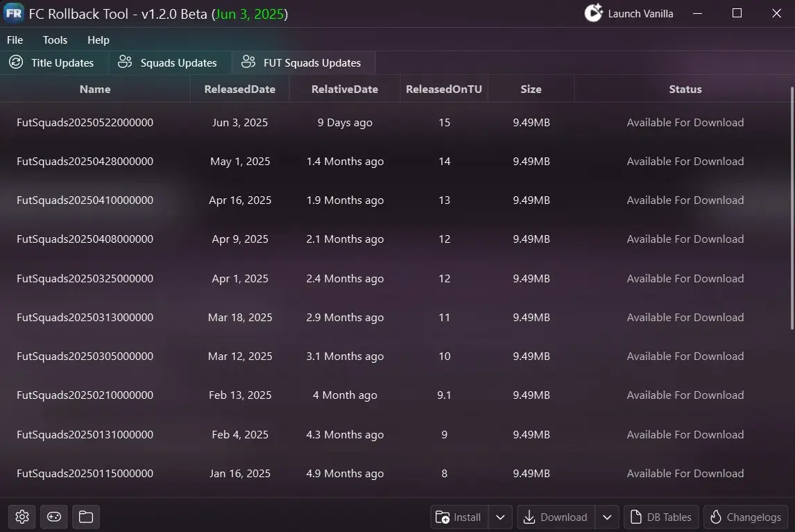The image size is (795, 532).
Task: Click the May 1, 2025 release date cell
Action: point(240,162)
